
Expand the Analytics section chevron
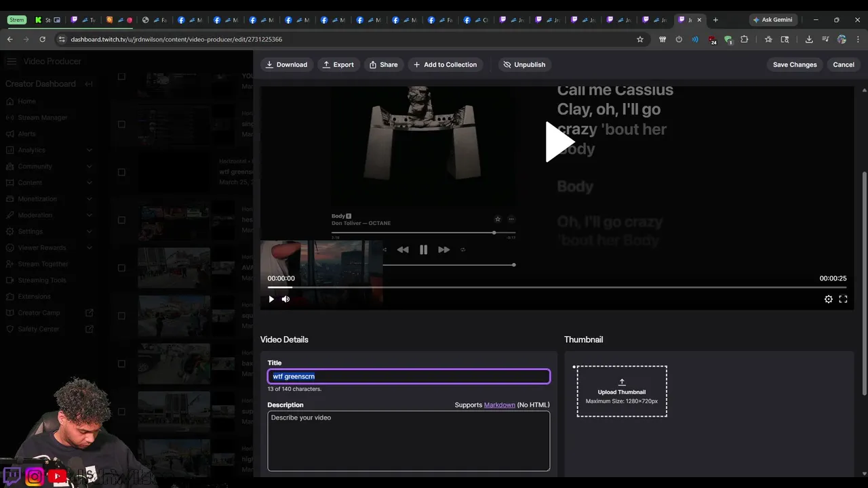pos(89,150)
